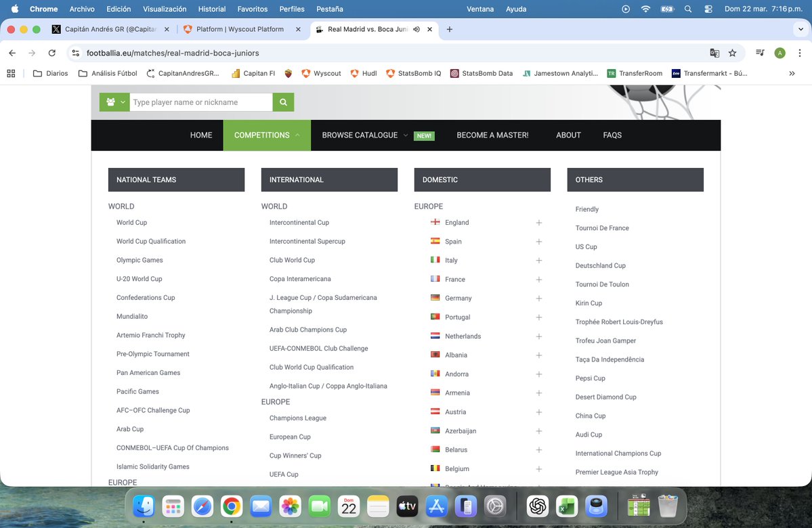
Task: Expand the Germany competitions list
Action: coord(538,298)
